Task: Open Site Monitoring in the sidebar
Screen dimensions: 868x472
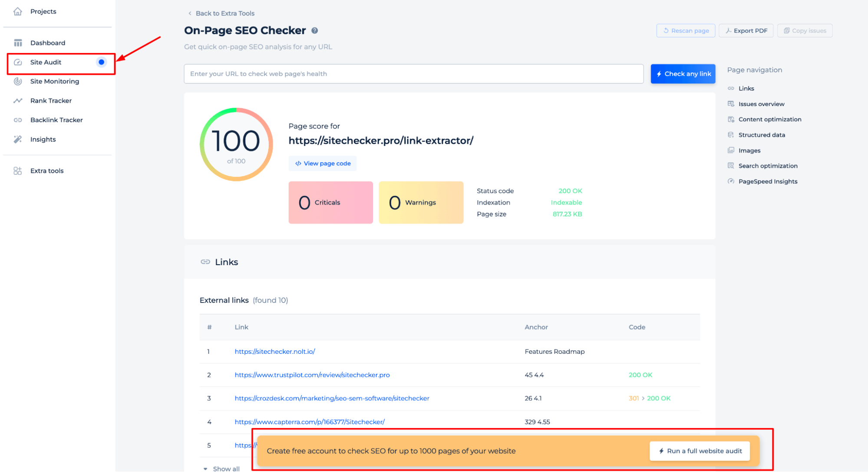Action: point(55,81)
